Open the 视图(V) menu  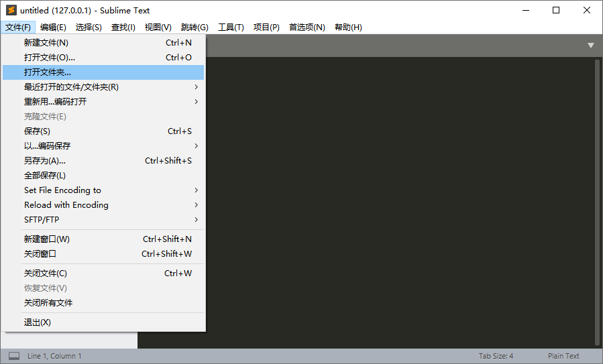pyautogui.click(x=158, y=27)
